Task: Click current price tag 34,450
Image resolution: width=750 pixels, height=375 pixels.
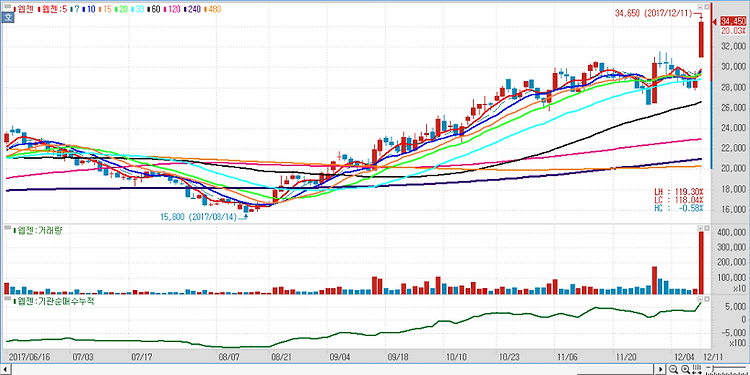Action: 733,22
